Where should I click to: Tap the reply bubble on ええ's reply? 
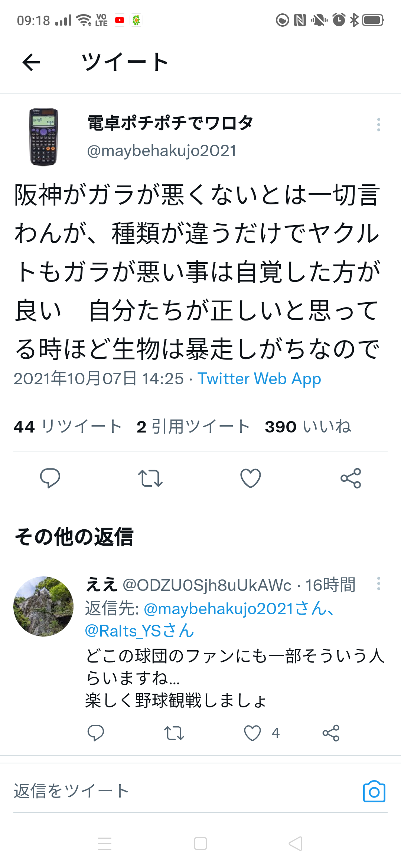(x=95, y=733)
